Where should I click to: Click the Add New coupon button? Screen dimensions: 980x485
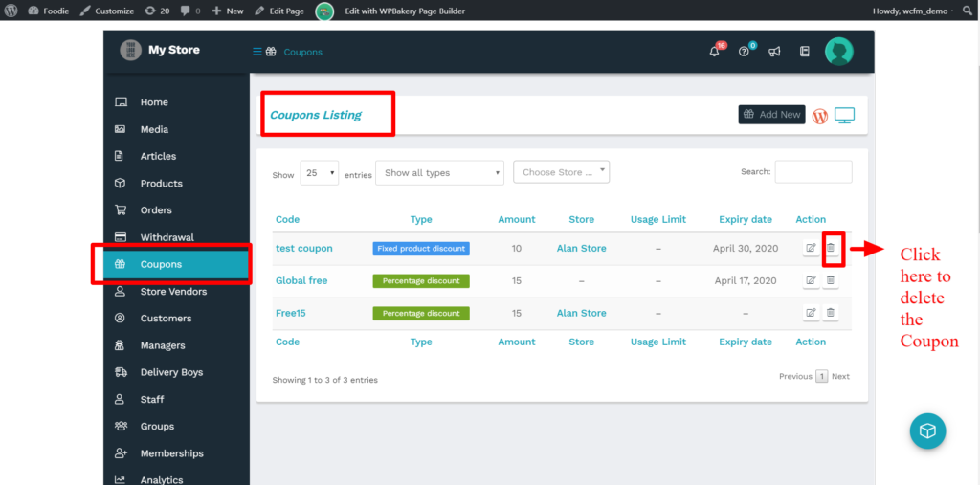click(x=771, y=115)
